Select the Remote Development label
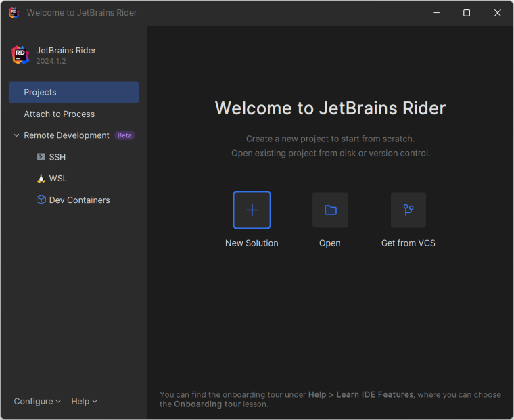 pos(66,135)
